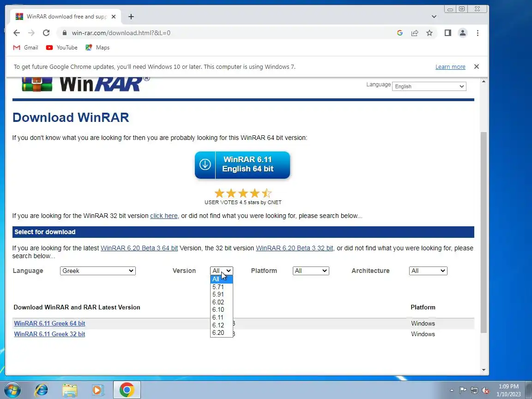This screenshot has width=532, height=399.
Task: Select 'All' in the Version list
Action: (x=222, y=279)
